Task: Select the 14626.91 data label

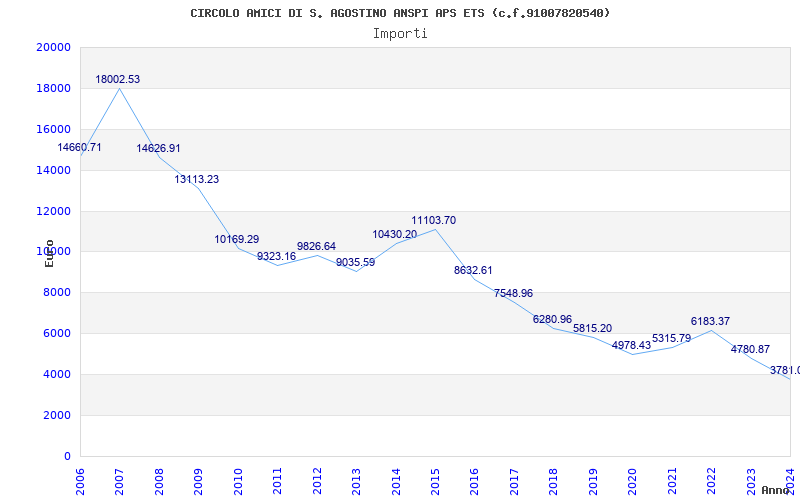Action: (x=158, y=148)
